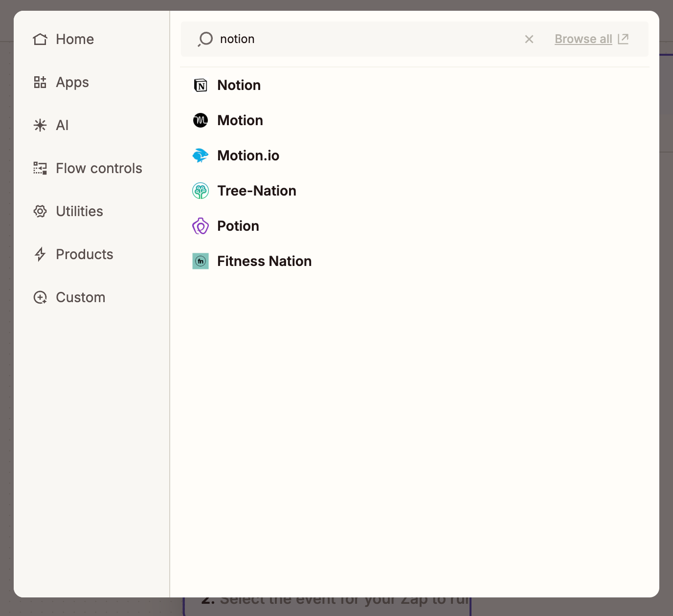Click the external link icon beside Browse all
Screen dimensions: 673x616
[623, 39]
